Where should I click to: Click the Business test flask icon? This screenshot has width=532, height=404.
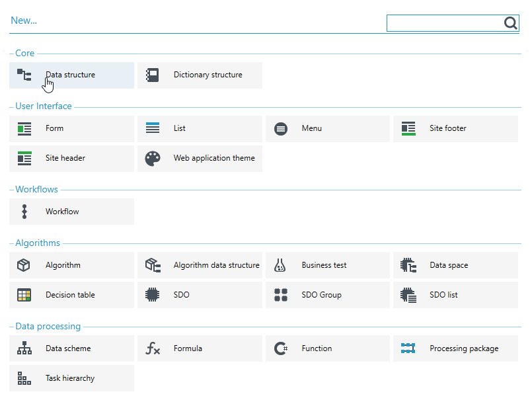click(280, 265)
